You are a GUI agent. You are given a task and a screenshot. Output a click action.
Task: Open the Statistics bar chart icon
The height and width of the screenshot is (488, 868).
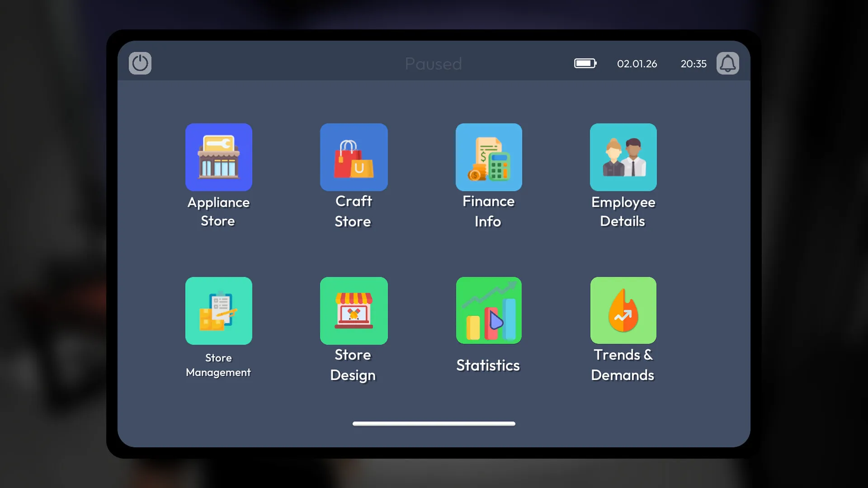489,310
